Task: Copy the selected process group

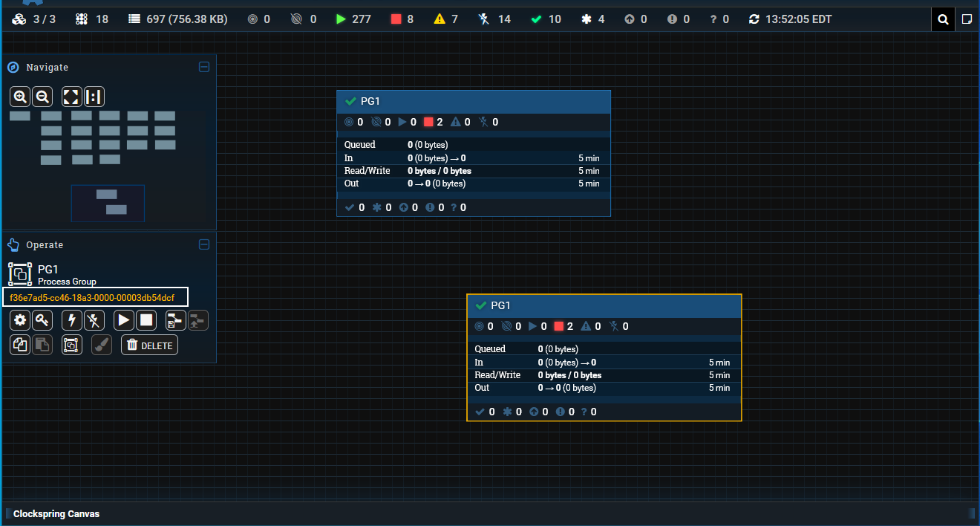Action: 20,345
